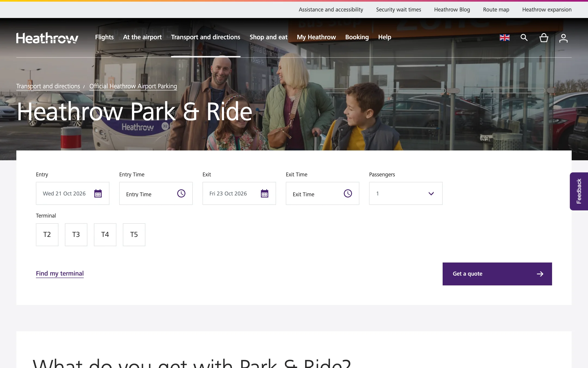Screen dimensions: 588x368
Task: Open the UK flag language selector
Action: pos(504,38)
